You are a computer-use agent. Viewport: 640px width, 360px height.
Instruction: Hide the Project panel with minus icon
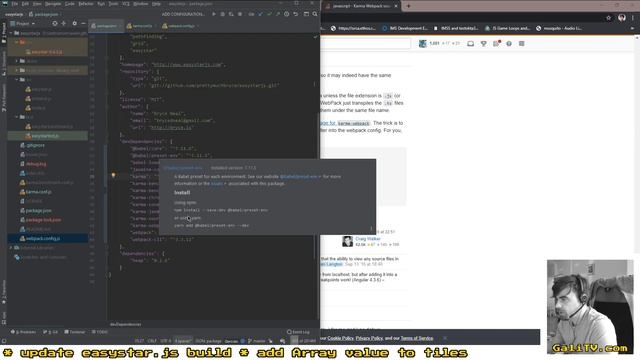coord(83,24)
